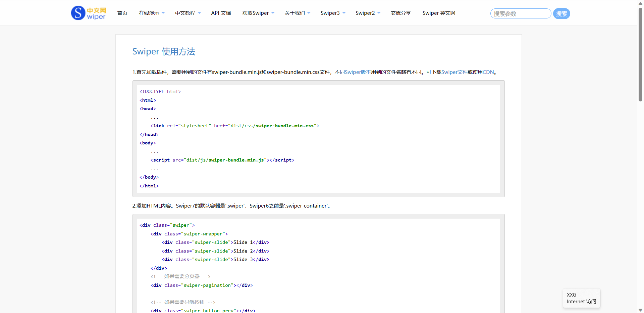Image resolution: width=644 pixels, height=313 pixels.
Task: Click the Swiper文件 download link
Action: (x=454, y=72)
